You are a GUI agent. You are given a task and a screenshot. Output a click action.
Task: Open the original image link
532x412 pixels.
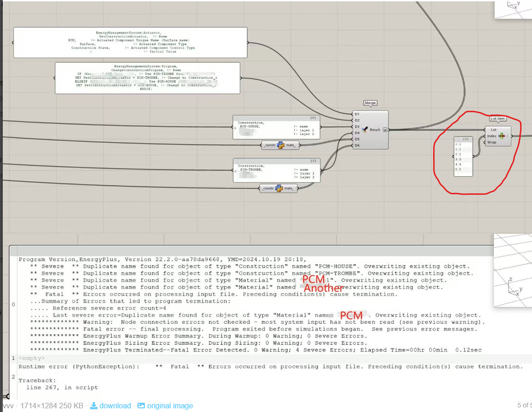(x=170, y=406)
